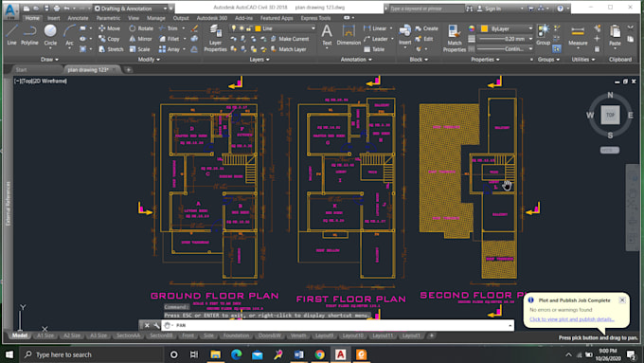Switch to the A1 Size layout tab

[45, 336]
